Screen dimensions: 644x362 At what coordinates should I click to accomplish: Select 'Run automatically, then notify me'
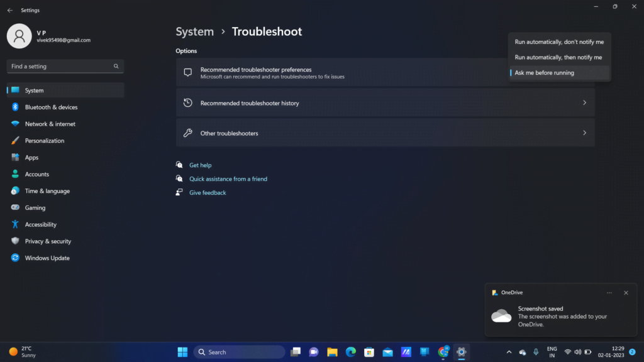[559, 57]
